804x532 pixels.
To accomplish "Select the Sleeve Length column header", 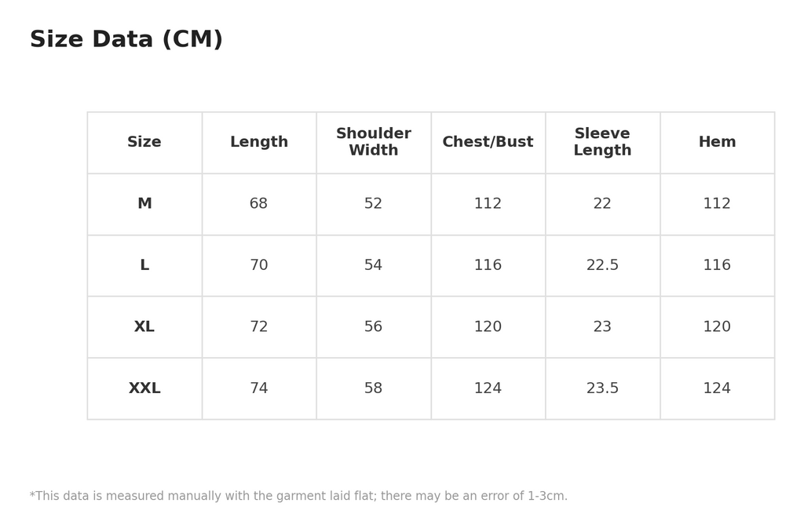I will [x=602, y=141].
